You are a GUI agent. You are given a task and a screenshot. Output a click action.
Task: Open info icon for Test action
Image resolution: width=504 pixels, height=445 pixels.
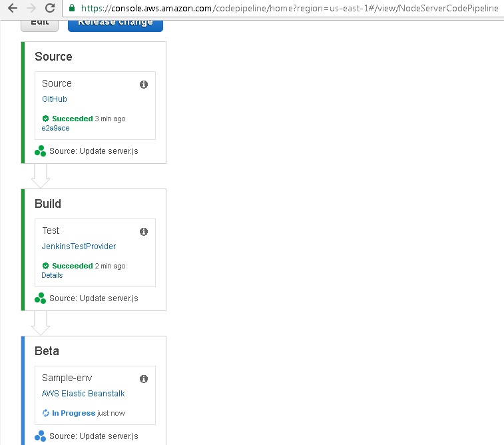click(x=144, y=232)
